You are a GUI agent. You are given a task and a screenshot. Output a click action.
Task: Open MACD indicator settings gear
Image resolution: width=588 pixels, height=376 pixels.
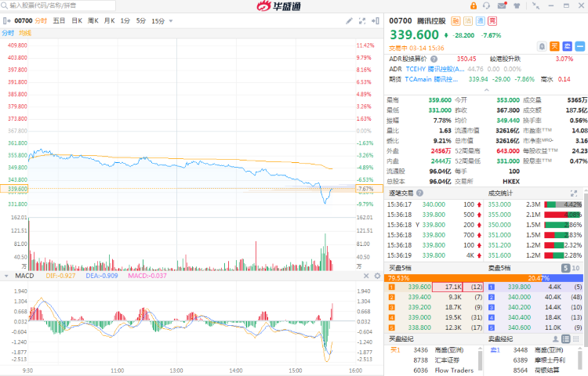[377, 276]
